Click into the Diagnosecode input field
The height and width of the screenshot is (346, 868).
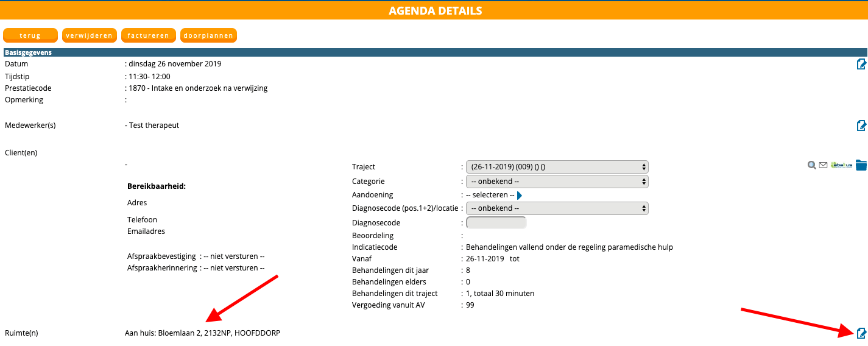[x=496, y=223]
